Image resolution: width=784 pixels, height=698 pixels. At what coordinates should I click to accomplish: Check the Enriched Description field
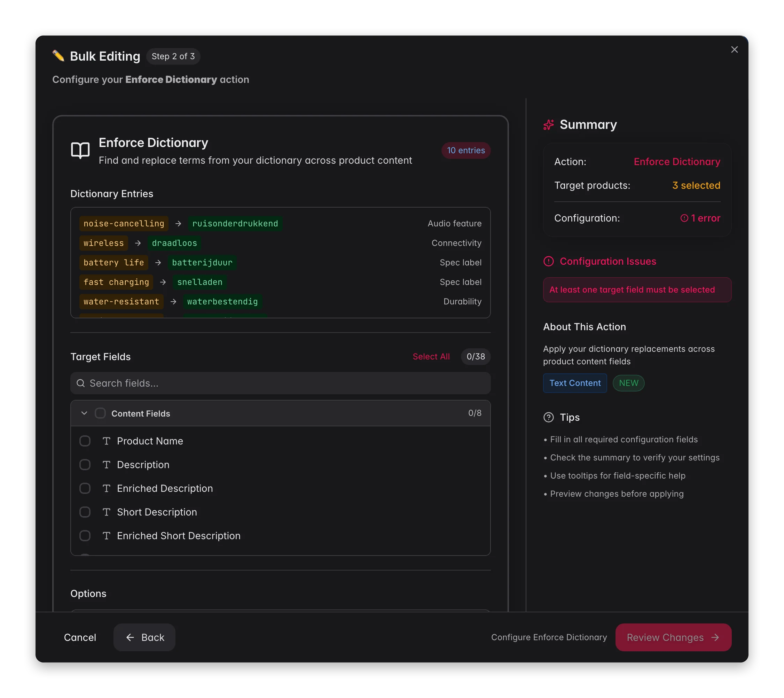(x=85, y=488)
